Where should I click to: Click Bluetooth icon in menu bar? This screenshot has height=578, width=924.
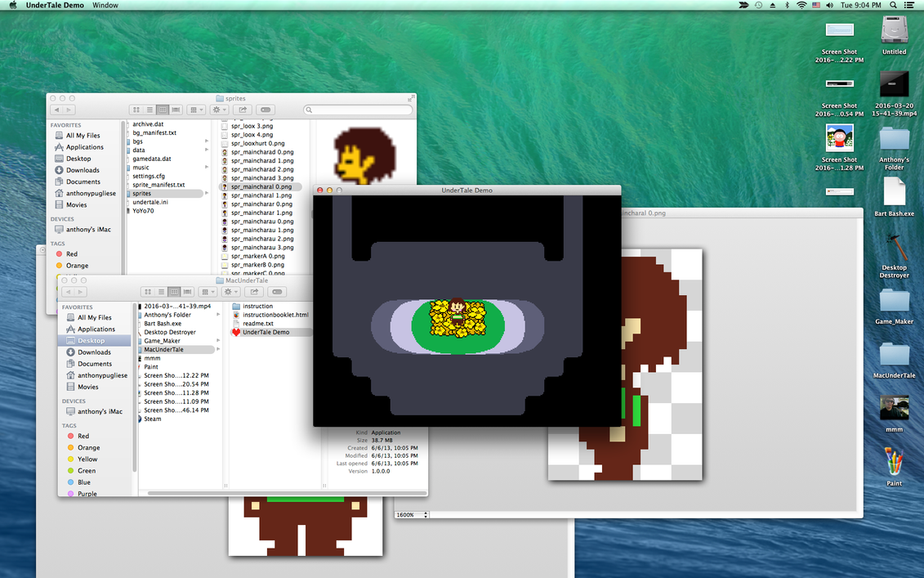(x=787, y=5)
